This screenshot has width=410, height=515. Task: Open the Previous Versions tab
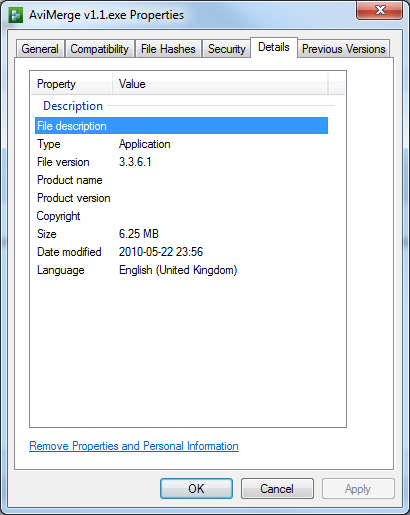point(344,49)
